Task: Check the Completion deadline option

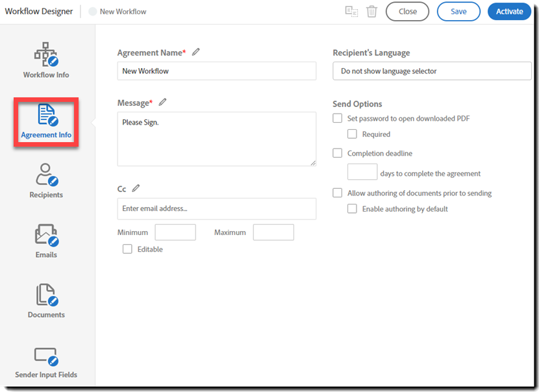Action: pos(337,153)
